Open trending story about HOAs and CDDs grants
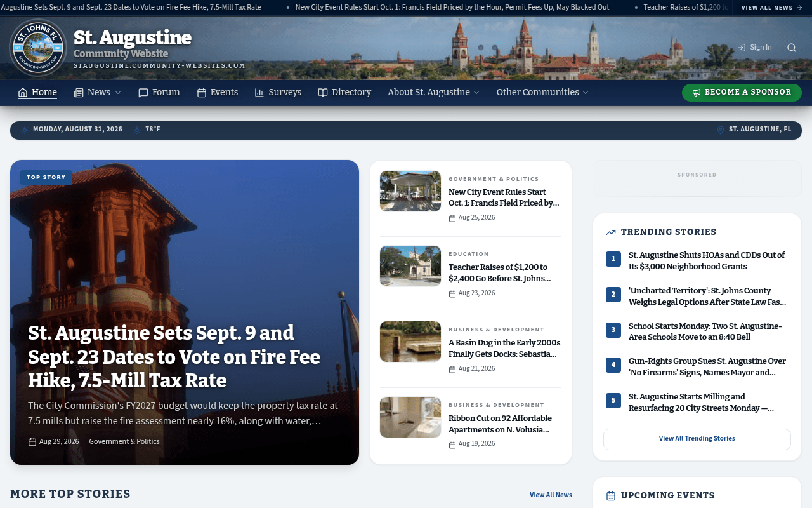Screen dimensions: 812x508 (x=707, y=261)
